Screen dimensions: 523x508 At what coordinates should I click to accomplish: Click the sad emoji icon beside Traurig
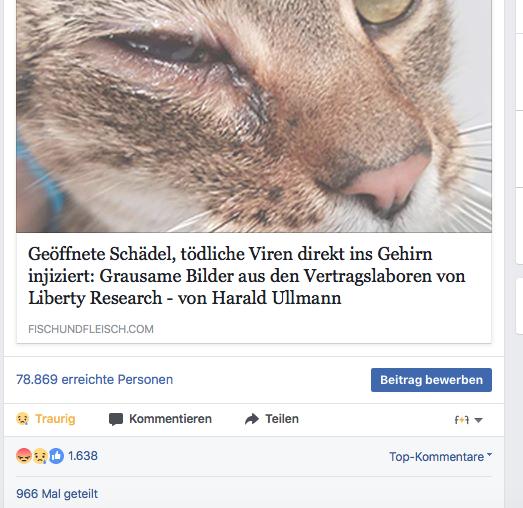click(23, 419)
